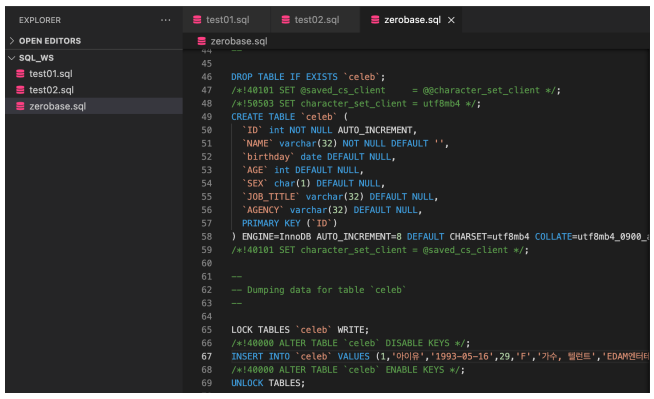This screenshot has height=399, width=654.
Task: Click the test02.sql tab database icon
Action: pyautogui.click(x=286, y=20)
